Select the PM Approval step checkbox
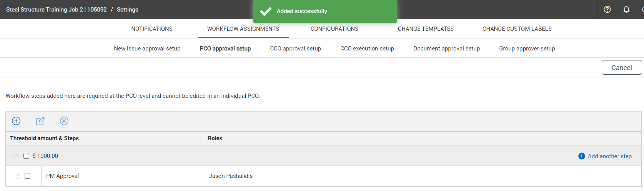This screenshot has width=644, height=191. 28,176
